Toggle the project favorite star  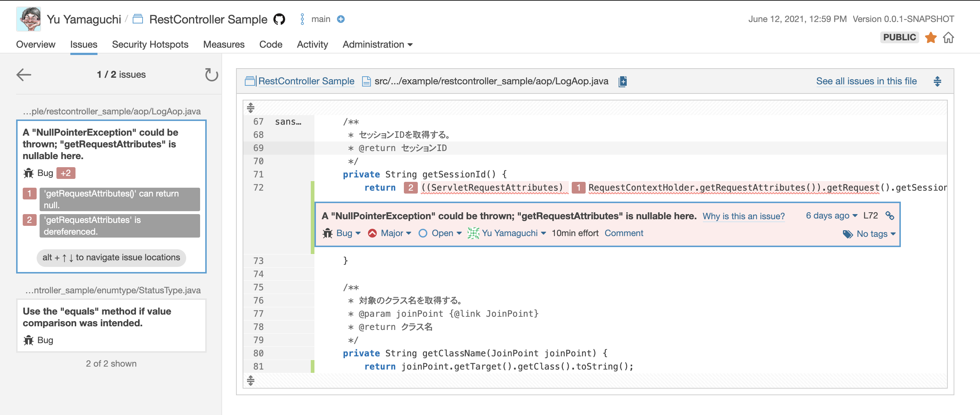click(931, 38)
